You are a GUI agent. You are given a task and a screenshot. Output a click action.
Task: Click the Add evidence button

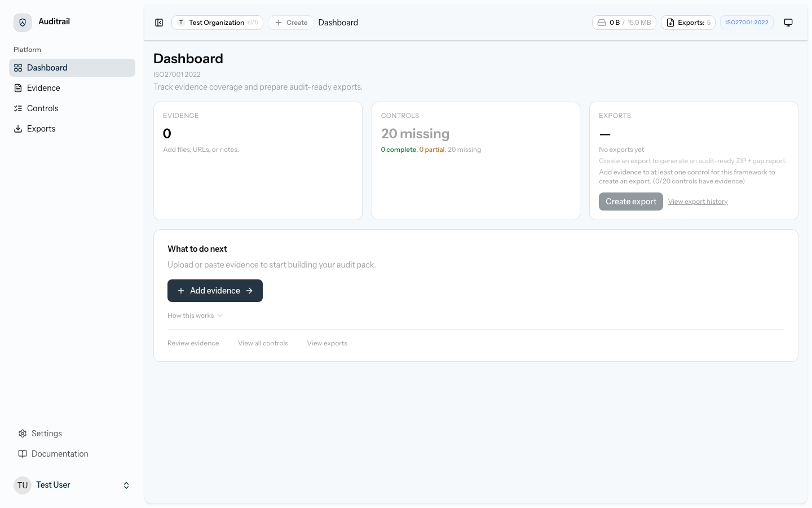tap(215, 290)
